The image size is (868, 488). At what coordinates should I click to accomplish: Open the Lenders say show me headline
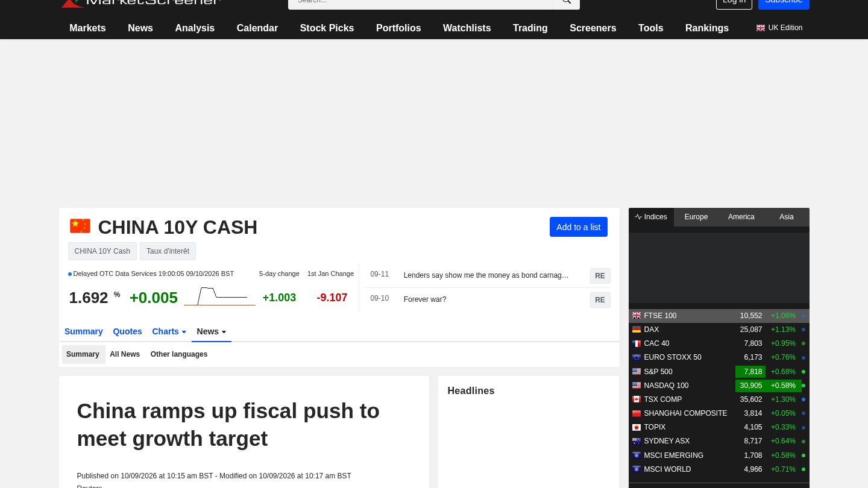486,275
